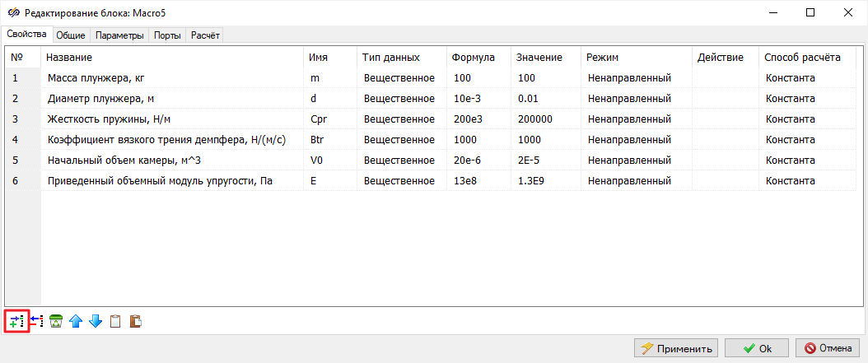Click the remove row icon
868x363 pixels.
click(37, 321)
